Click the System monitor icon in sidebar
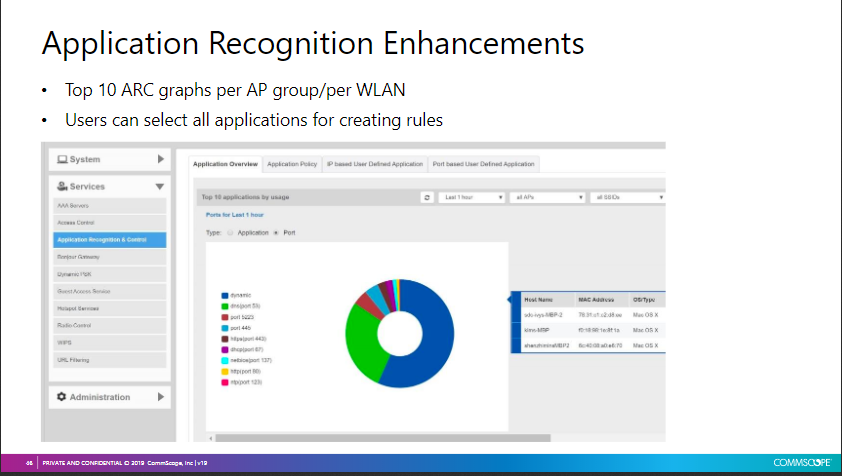Image resolution: width=842 pixels, height=476 pixels. point(61,159)
